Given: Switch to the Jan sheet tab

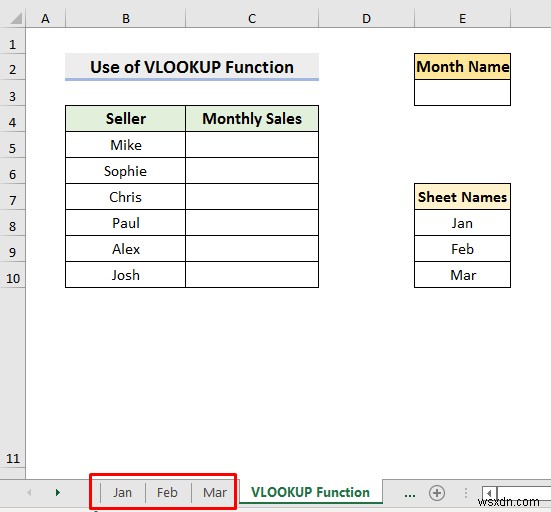Looking at the screenshot, I should coord(122,493).
